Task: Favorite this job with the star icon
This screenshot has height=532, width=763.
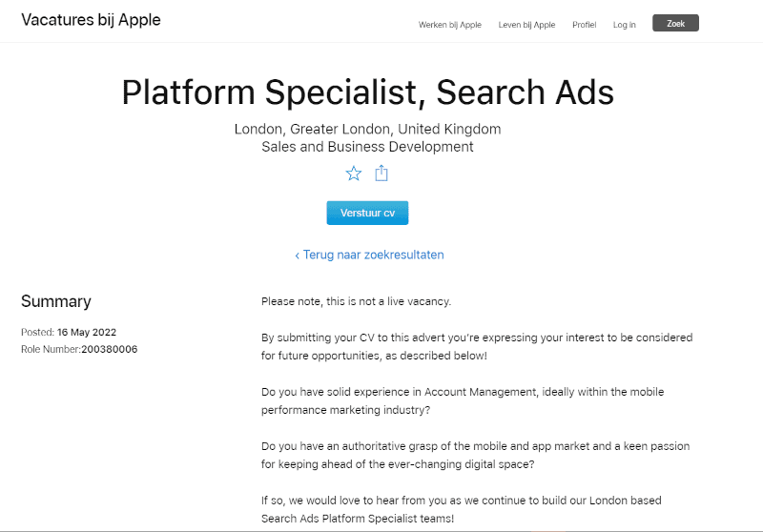Action: 354,174
